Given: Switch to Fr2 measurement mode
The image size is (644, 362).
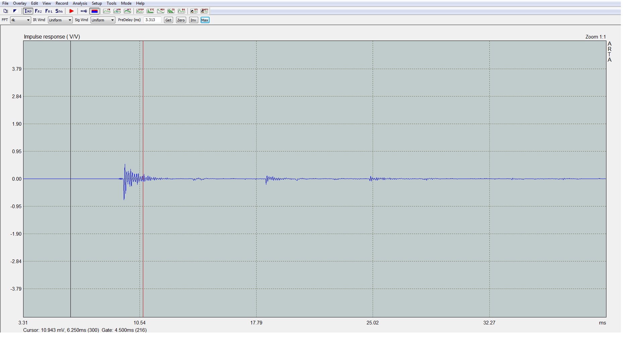Looking at the screenshot, I should pos(38,11).
